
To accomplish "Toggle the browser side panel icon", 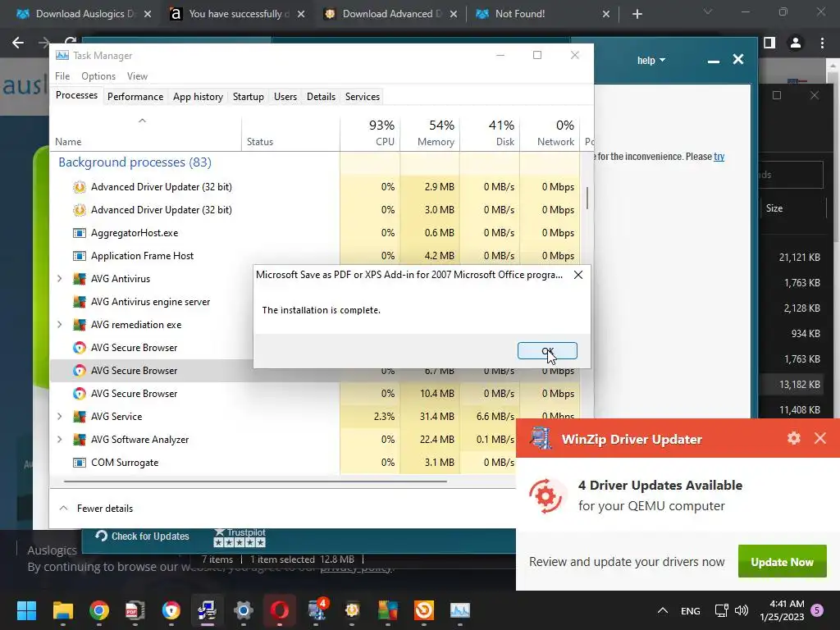I will tap(769, 43).
